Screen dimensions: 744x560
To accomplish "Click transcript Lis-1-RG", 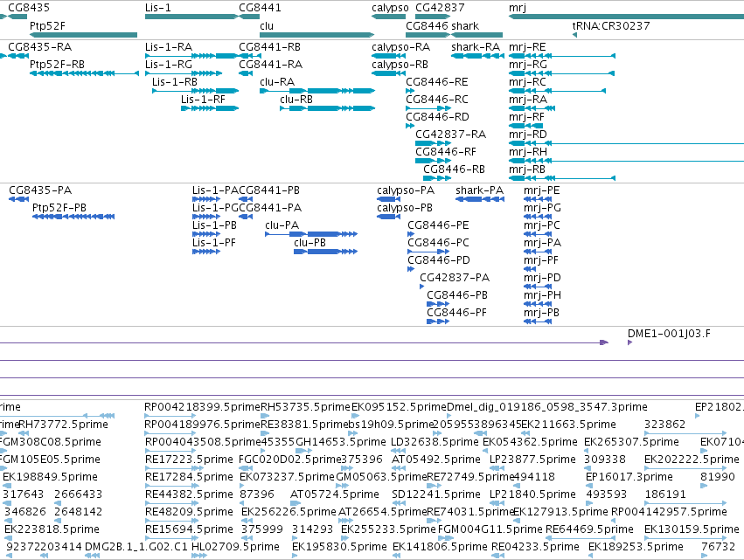I will pyautogui.click(x=184, y=73).
